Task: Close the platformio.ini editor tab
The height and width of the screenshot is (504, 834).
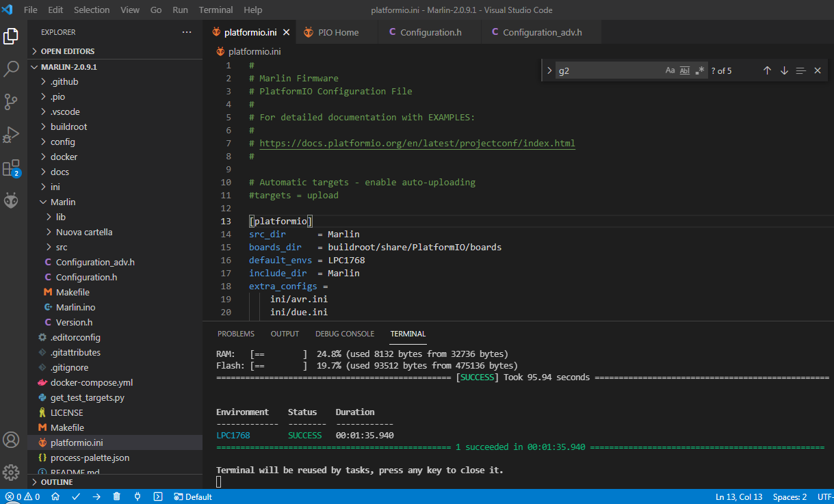Action: [x=287, y=32]
